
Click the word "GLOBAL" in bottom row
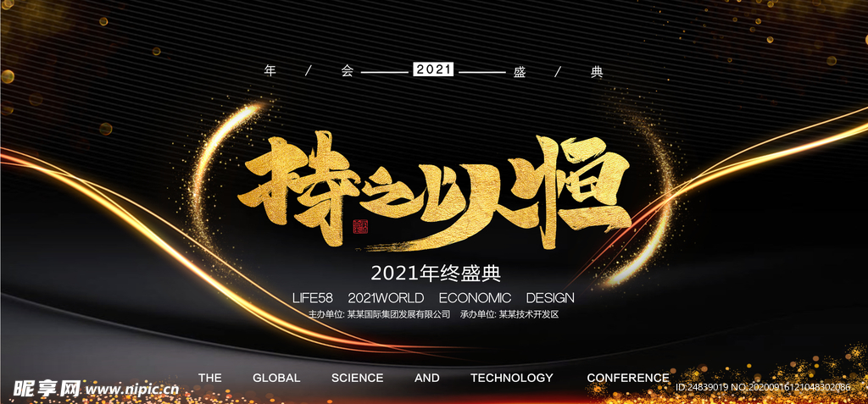[x=276, y=378]
